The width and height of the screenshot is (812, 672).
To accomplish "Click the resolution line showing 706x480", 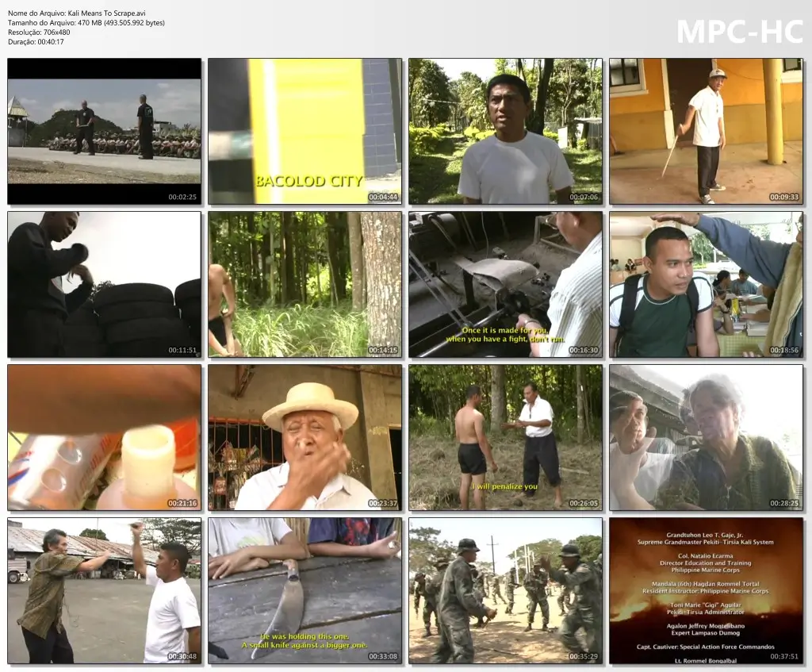I will tap(39, 33).
